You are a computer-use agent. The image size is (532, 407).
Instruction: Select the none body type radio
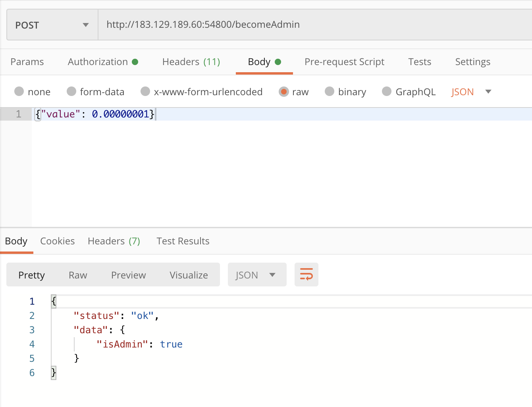(19, 92)
